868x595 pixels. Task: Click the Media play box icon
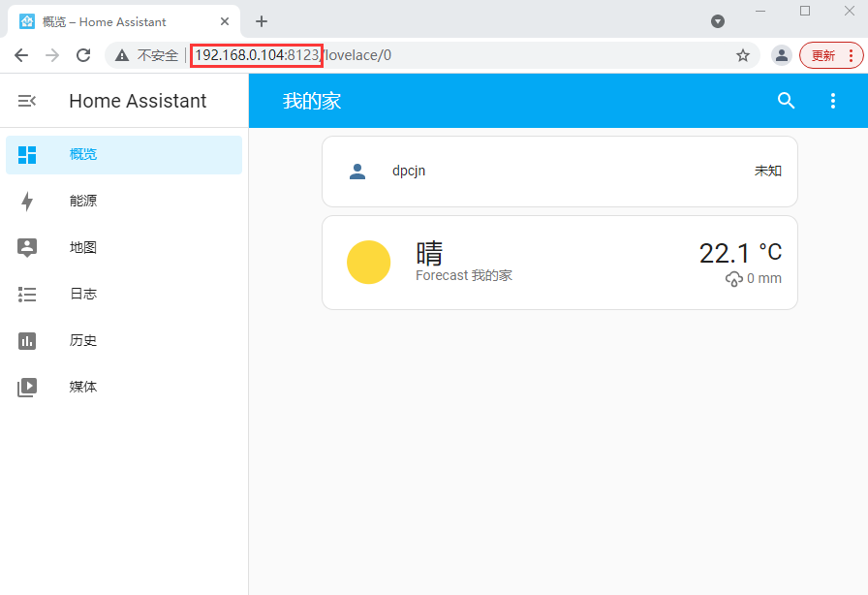(27, 388)
